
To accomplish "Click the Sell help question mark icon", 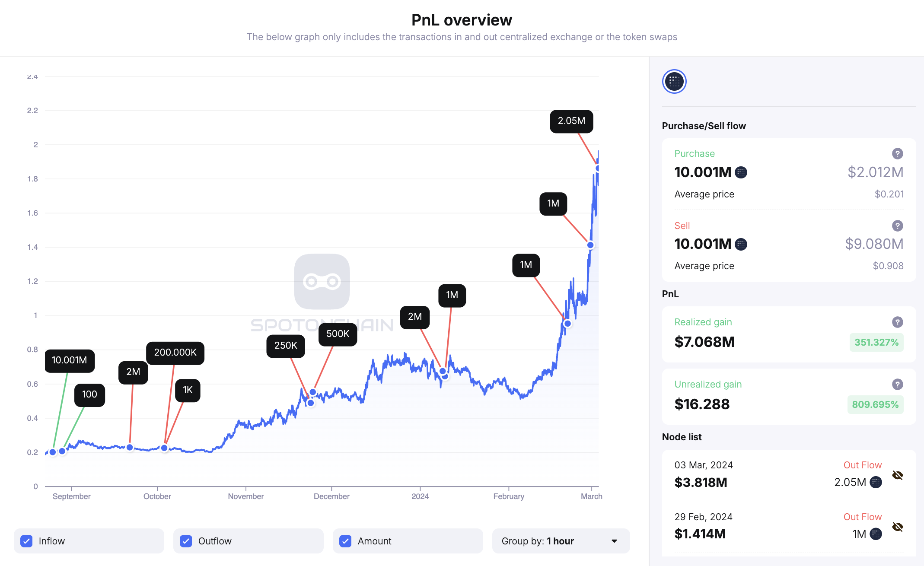I will pyautogui.click(x=897, y=226).
